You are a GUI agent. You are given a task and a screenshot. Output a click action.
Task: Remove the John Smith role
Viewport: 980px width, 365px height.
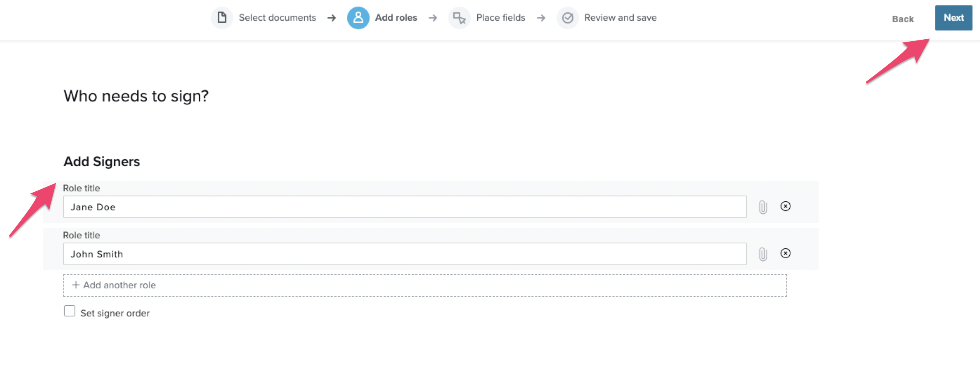pyautogui.click(x=785, y=253)
